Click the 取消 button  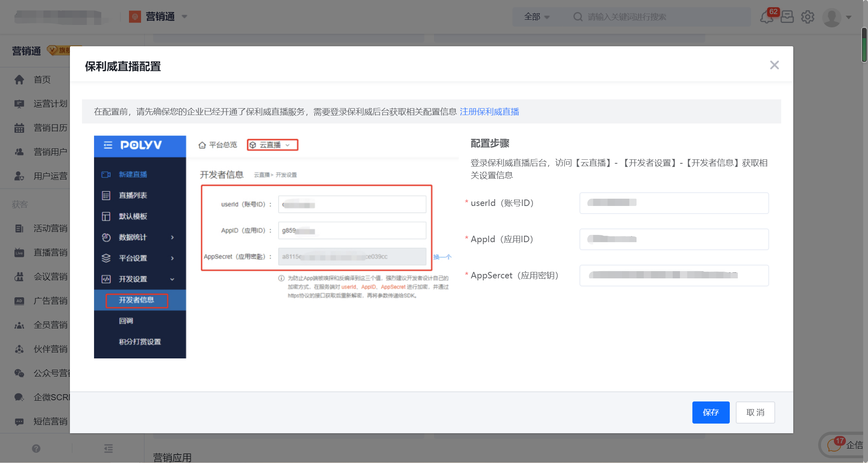click(x=755, y=412)
